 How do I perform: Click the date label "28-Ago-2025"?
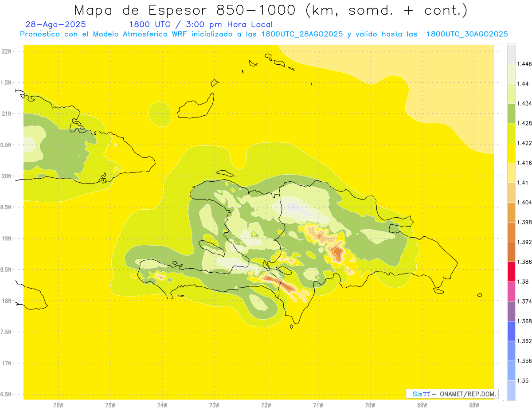(56, 24)
